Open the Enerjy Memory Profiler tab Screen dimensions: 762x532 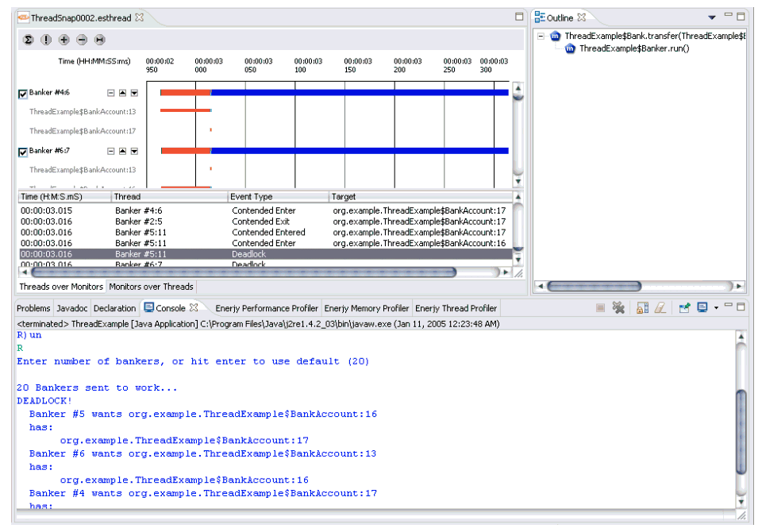coord(367,308)
